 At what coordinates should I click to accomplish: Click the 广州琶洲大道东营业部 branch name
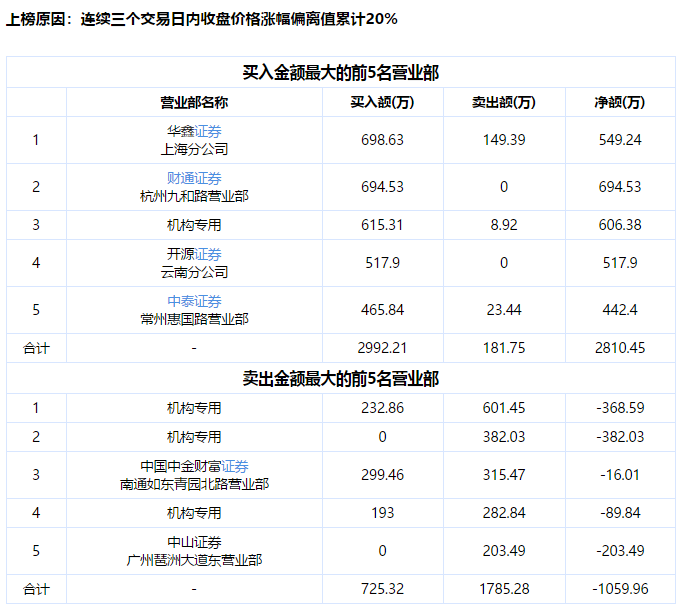pyautogui.click(x=194, y=560)
